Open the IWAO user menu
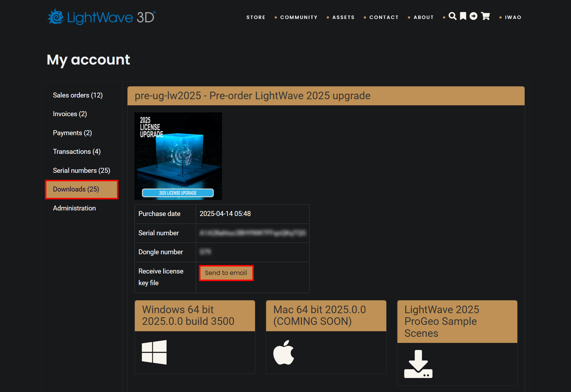Screen dimensions: 571x392 coord(513,17)
